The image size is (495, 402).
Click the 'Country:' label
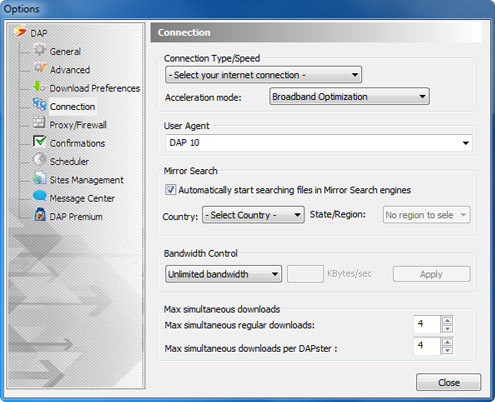click(180, 217)
